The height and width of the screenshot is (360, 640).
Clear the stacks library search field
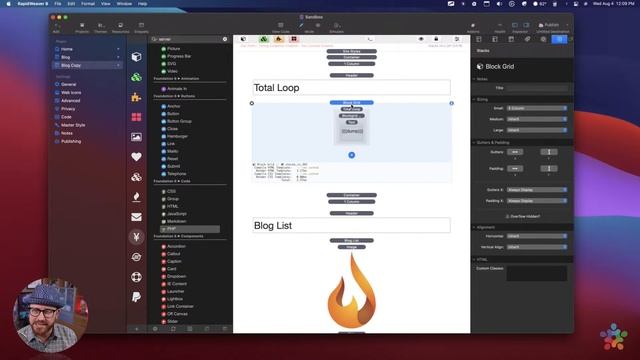[x=225, y=39]
